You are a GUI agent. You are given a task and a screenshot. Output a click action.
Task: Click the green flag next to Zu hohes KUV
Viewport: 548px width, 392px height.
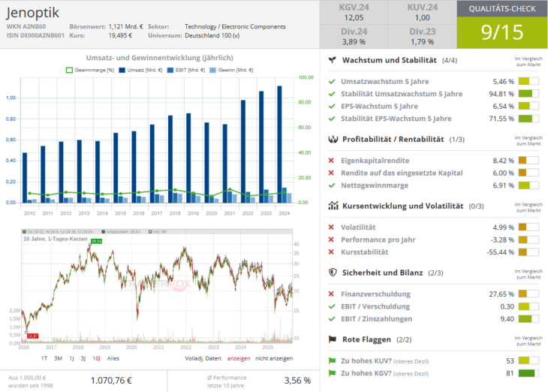point(332,360)
